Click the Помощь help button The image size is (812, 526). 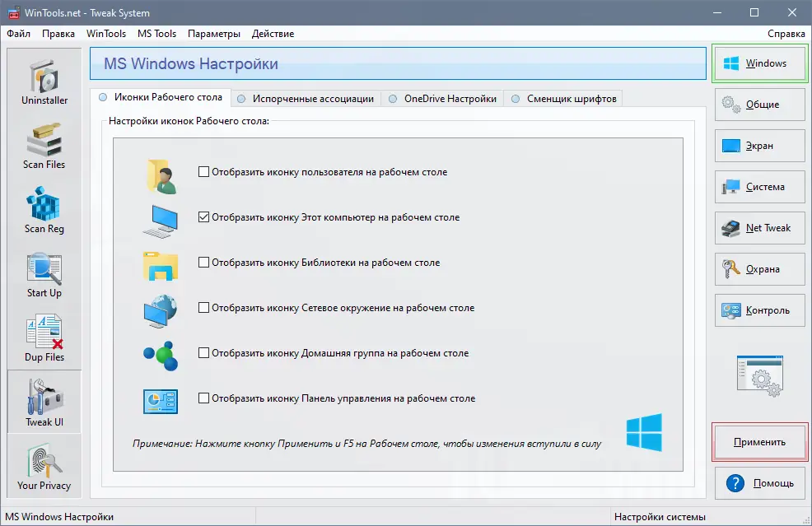click(x=759, y=483)
